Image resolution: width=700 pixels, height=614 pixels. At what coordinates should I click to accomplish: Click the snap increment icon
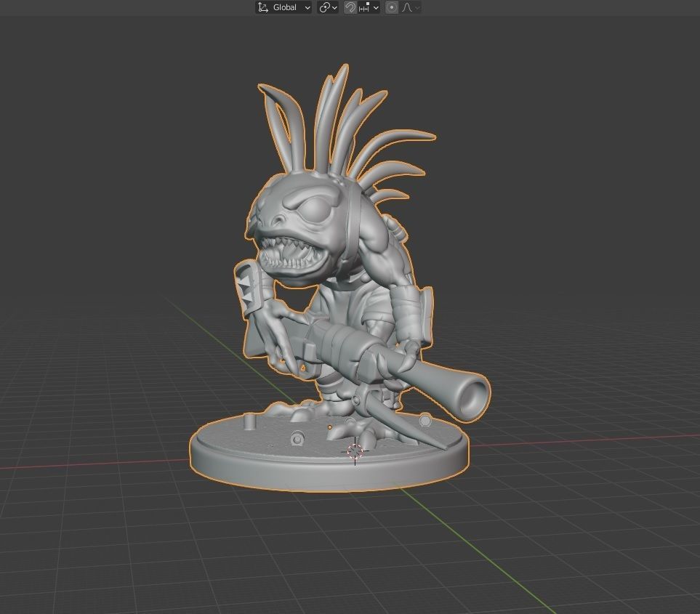click(x=365, y=7)
